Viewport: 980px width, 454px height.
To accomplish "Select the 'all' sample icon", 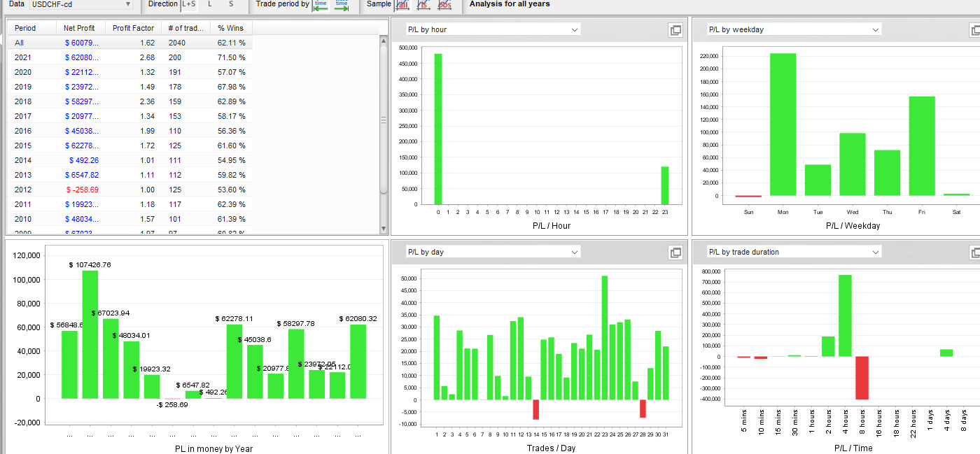I will [x=402, y=4].
